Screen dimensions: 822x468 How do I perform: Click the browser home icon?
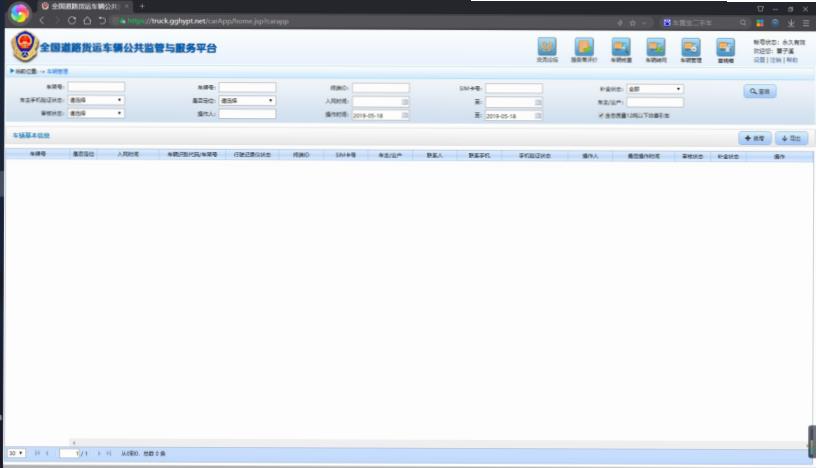pos(88,21)
